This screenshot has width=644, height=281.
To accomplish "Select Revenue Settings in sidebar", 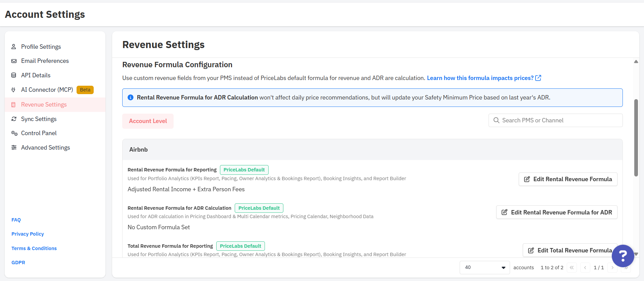I will coord(55,105).
